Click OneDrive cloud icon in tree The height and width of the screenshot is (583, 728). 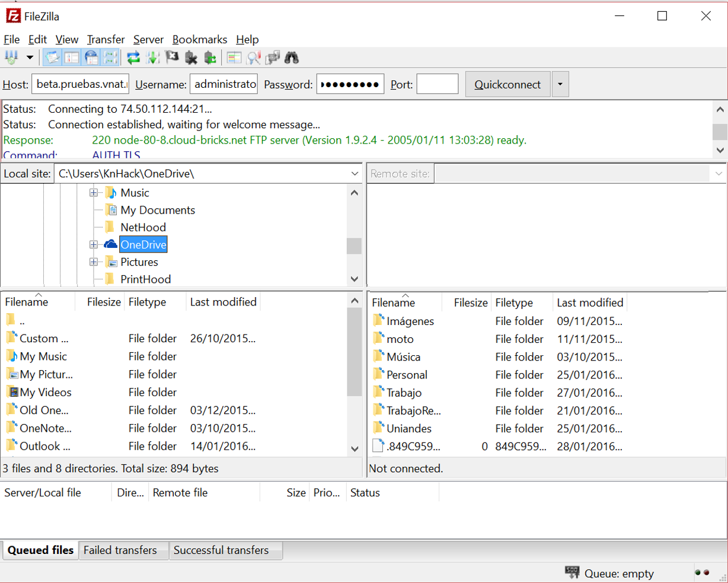[110, 244]
